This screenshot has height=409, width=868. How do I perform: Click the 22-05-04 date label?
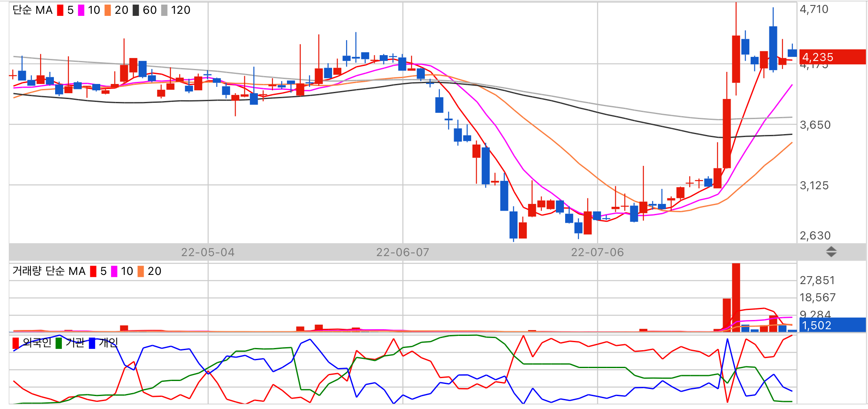208,252
